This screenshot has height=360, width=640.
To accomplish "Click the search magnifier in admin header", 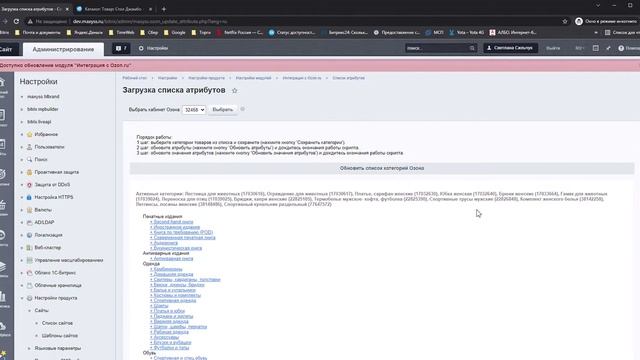I will tap(472, 48).
